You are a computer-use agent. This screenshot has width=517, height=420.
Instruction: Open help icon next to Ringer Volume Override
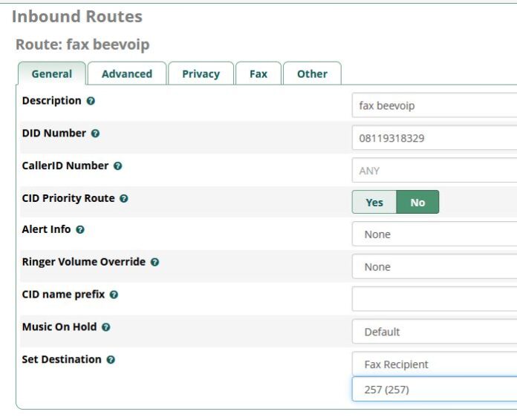tap(155, 262)
